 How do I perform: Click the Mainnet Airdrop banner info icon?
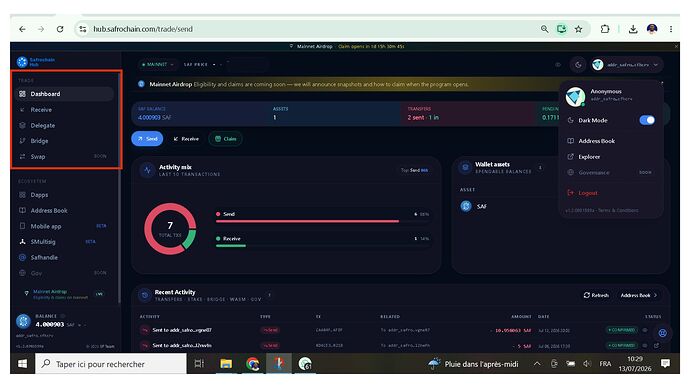(x=141, y=84)
